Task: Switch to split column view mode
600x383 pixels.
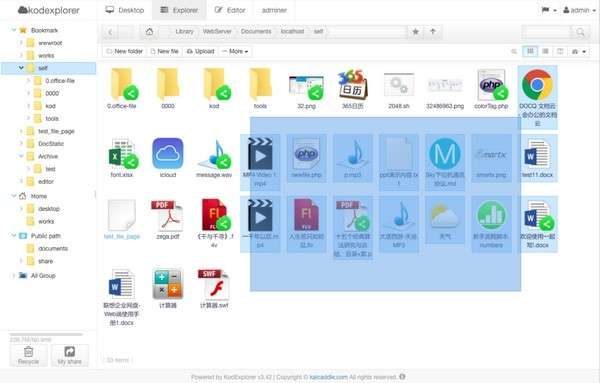Action: (x=560, y=51)
